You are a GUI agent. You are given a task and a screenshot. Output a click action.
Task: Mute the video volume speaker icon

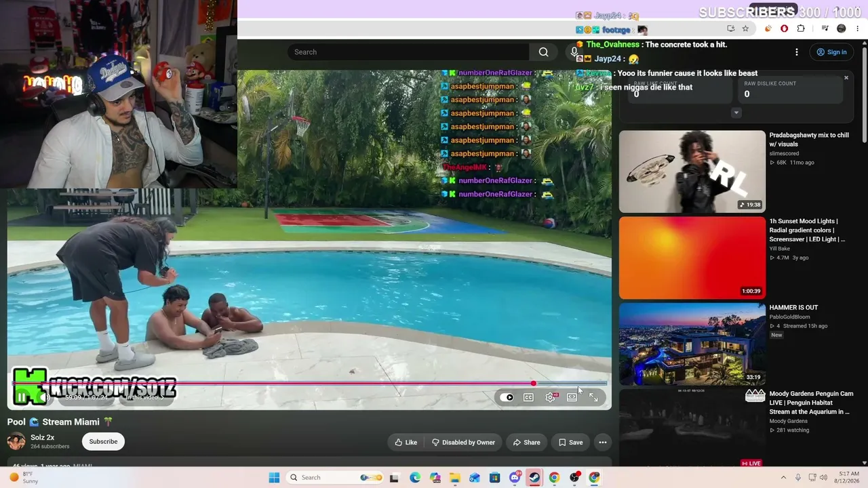point(43,397)
